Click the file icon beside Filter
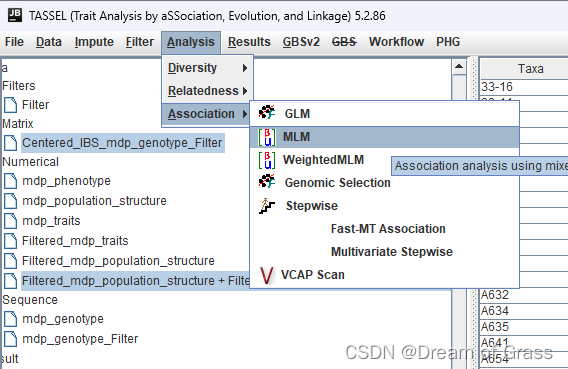This screenshot has width=568, height=369. pos(11,105)
